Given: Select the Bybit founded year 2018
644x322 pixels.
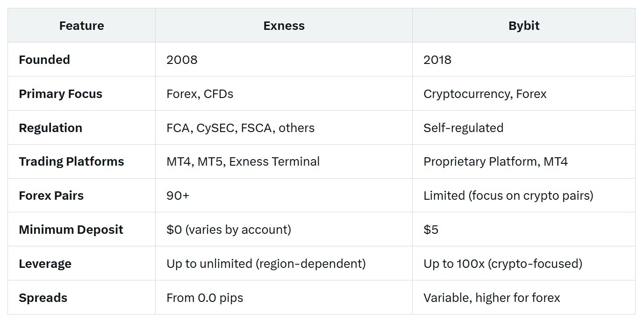Looking at the screenshot, I should click(x=437, y=60).
